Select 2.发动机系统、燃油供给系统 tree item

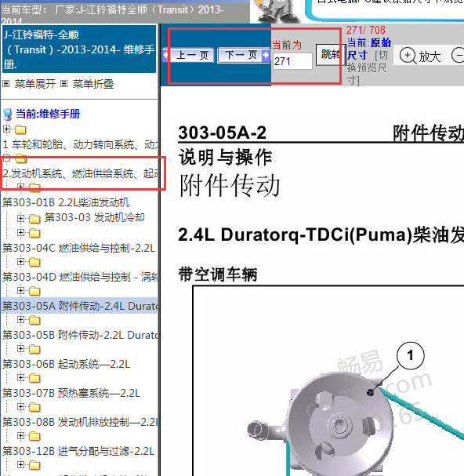tap(80, 173)
